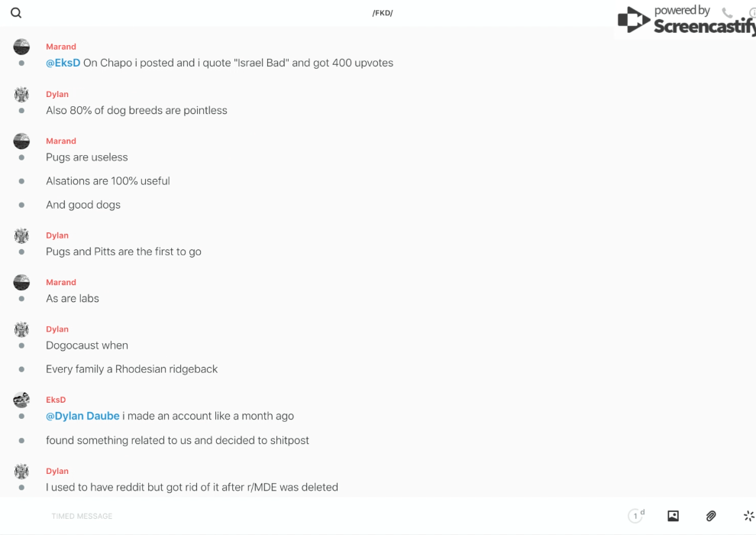
Task: Open the @Dylan Daube mention
Action: (x=82, y=416)
